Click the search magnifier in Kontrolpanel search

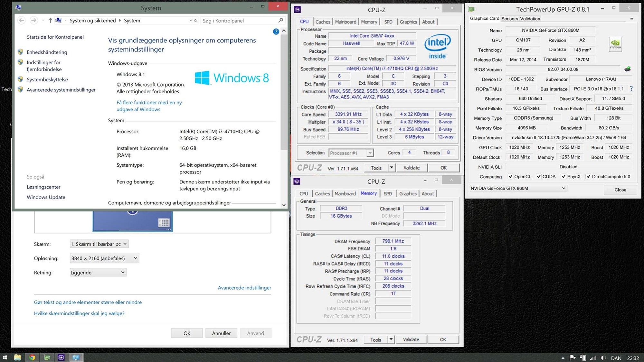point(281,20)
